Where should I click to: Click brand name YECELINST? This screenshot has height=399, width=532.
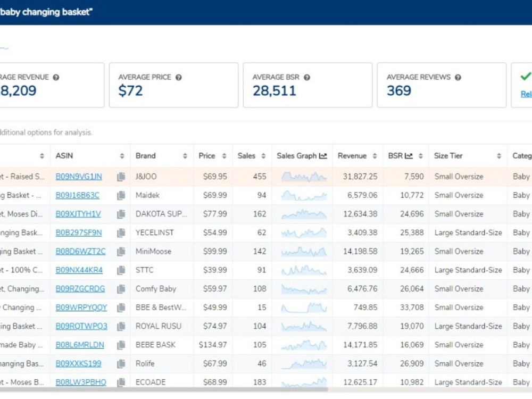point(154,233)
